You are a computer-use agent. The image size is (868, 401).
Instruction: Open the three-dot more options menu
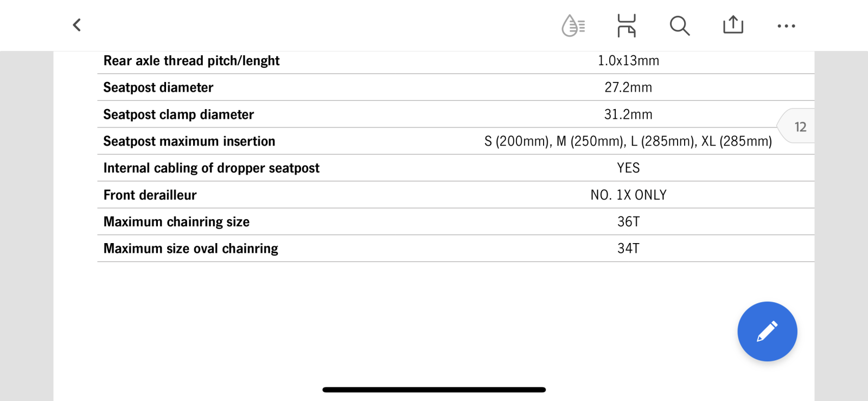[786, 26]
